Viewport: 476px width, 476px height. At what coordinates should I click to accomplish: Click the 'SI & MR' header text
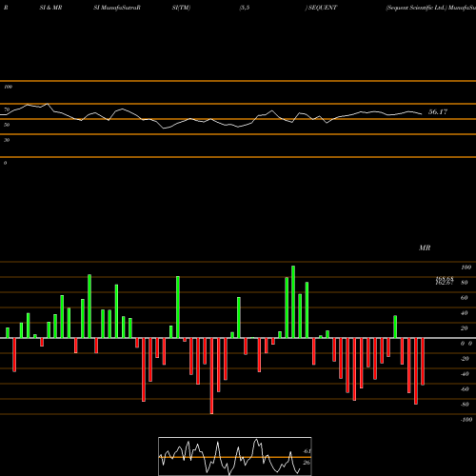coord(50,8)
